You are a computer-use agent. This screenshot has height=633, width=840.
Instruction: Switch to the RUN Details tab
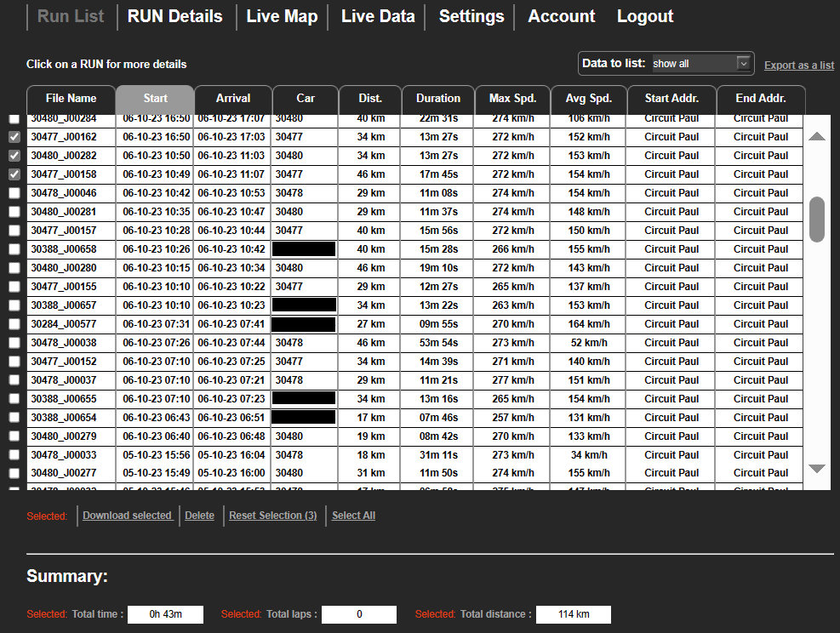click(x=174, y=17)
